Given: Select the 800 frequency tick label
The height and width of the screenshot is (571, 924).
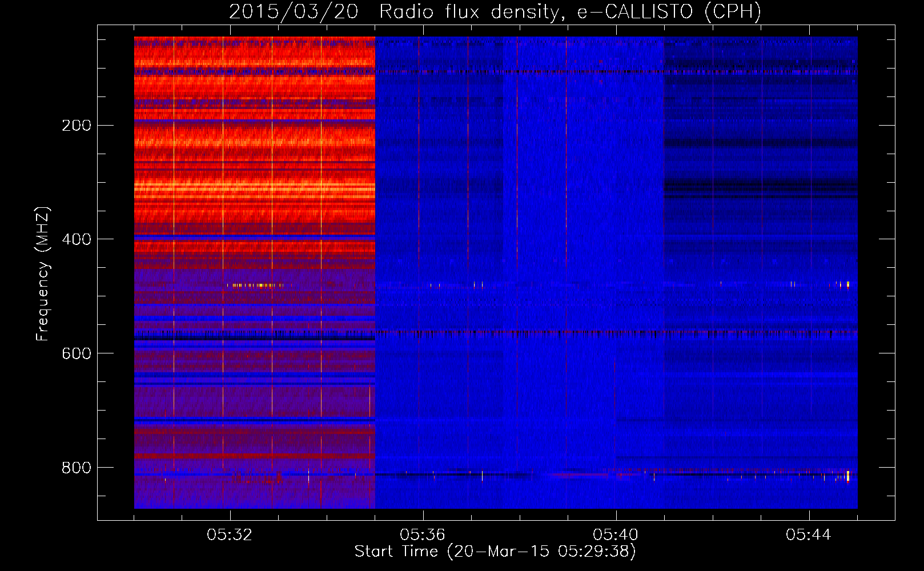Looking at the screenshot, I should pyautogui.click(x=77, y=468).
